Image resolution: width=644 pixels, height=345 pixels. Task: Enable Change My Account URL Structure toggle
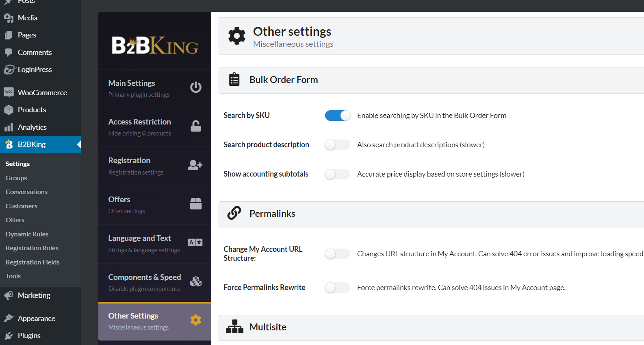(x=338, y=254)
